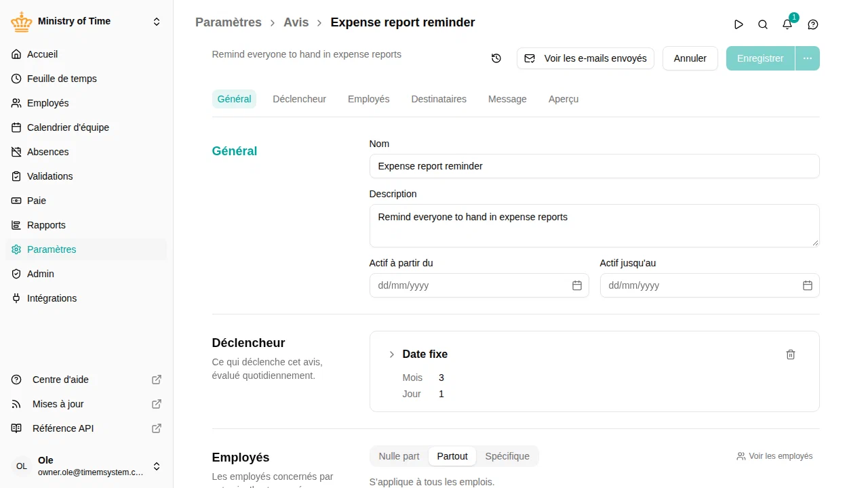Switch to the Destinataires tab
This screenshot has width=868, height=488.
click(439, 99)
